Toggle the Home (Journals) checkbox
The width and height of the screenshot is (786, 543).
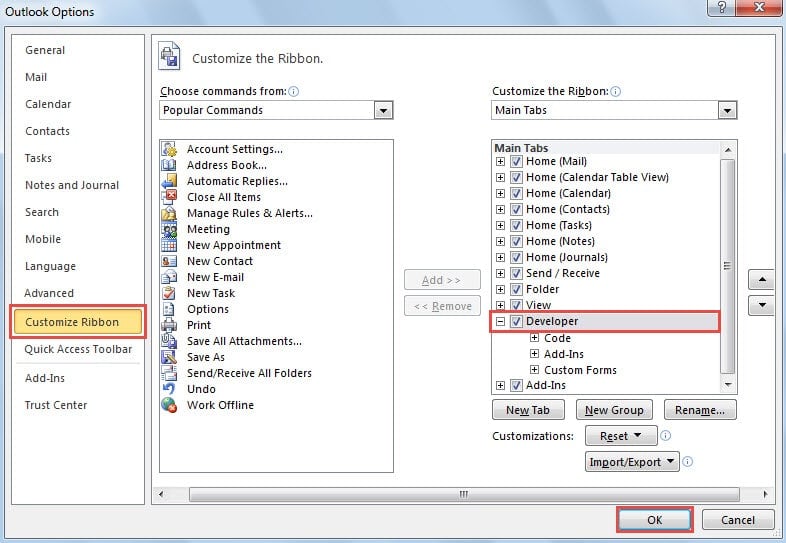(516, 258)
